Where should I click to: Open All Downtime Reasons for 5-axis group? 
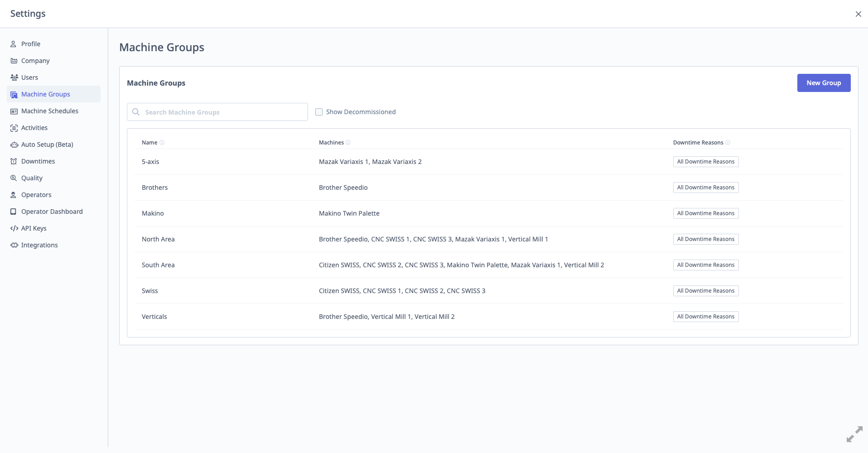tap(705, 161)
